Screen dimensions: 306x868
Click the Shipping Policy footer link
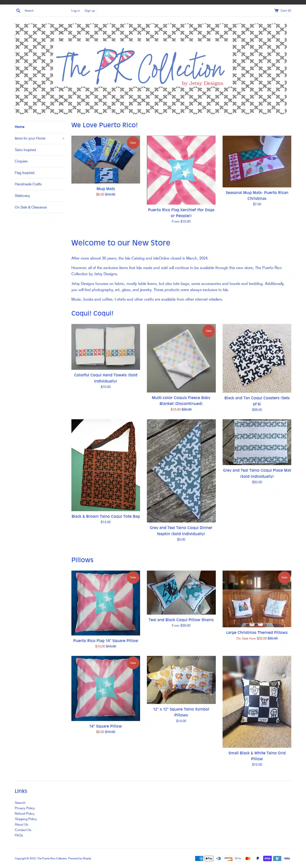(x=26, y=819)
